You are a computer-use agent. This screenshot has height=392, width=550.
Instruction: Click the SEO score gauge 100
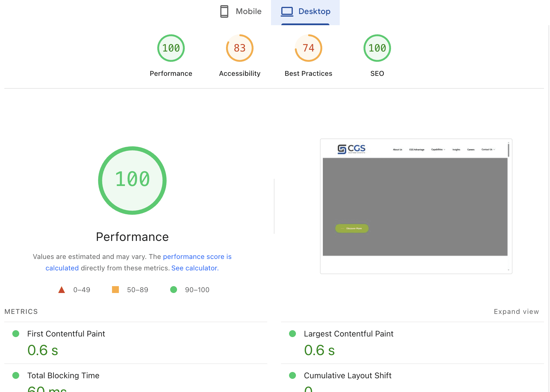pos(377,48)
